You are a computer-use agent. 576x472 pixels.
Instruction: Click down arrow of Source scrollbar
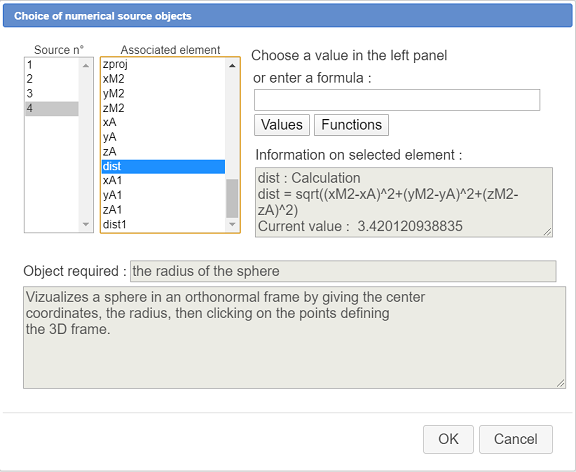click(86, 224)
